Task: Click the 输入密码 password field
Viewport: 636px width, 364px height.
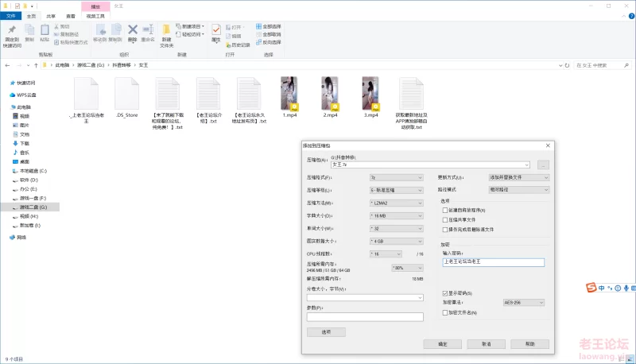Action: pyautogui.click(x=493, y=262)
